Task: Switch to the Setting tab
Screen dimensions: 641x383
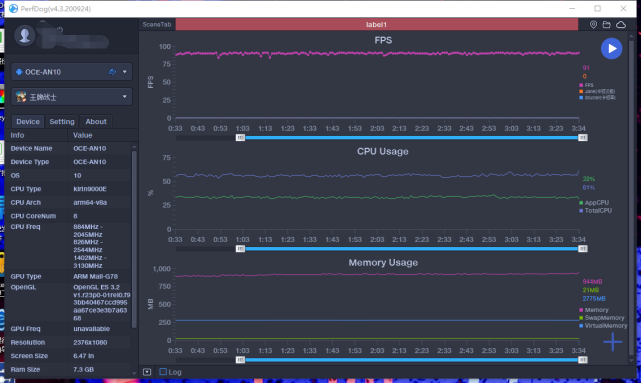Action: point(62,121)
